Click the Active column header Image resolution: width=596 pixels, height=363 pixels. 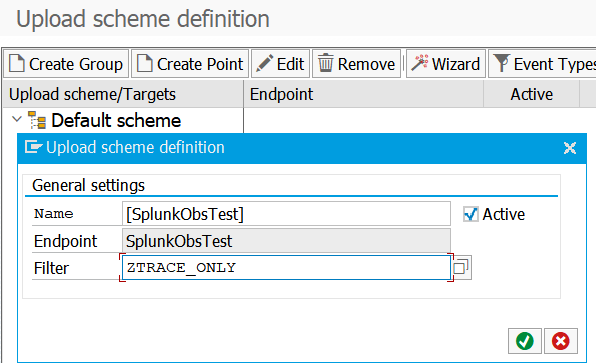[531, 94]
